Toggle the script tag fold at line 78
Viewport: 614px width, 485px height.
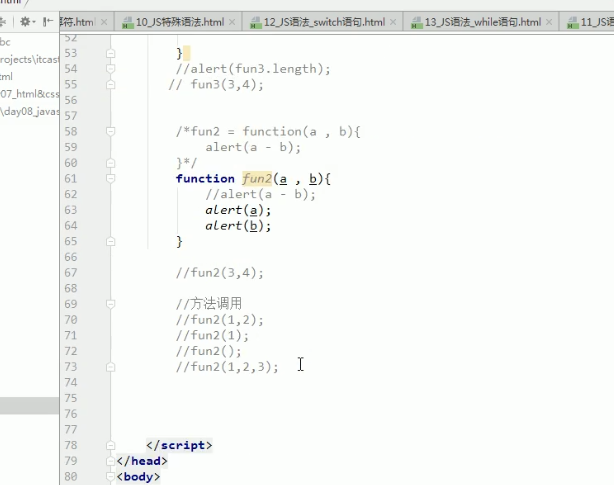[x=111, y=445]
